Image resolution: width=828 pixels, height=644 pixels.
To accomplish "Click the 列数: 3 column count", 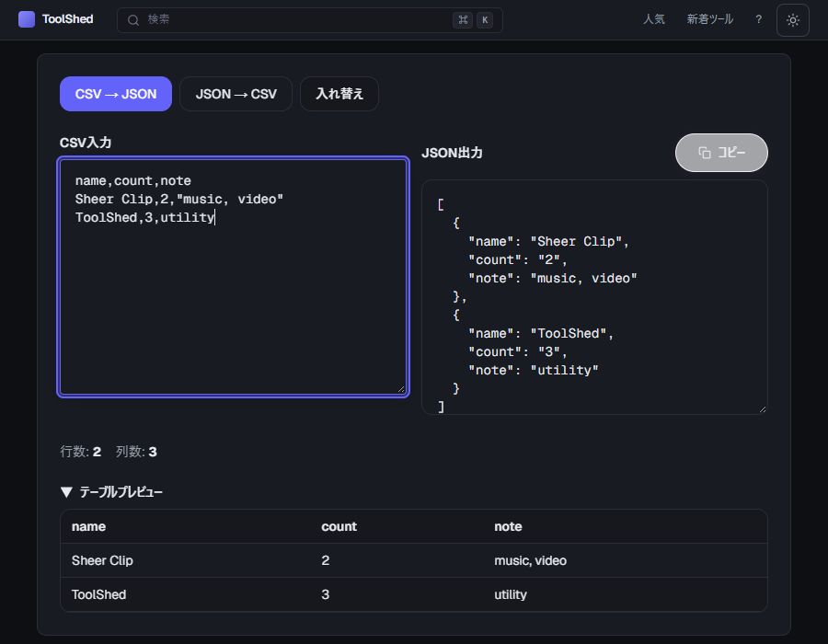I will click(136, 452).
